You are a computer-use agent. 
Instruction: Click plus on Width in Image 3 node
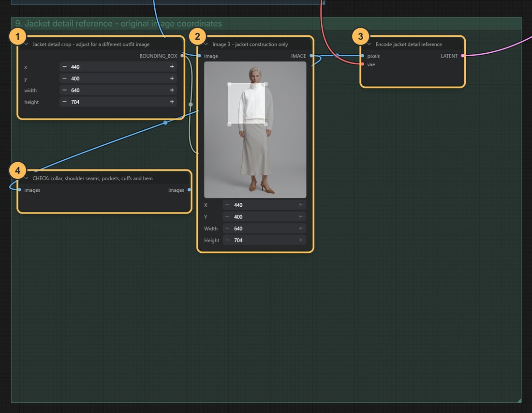[301, 228]
